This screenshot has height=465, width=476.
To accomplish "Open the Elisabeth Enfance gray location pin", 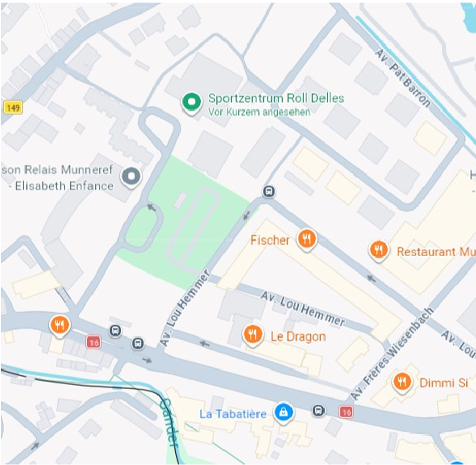I will pyautogui.click(x=131, y=177).
